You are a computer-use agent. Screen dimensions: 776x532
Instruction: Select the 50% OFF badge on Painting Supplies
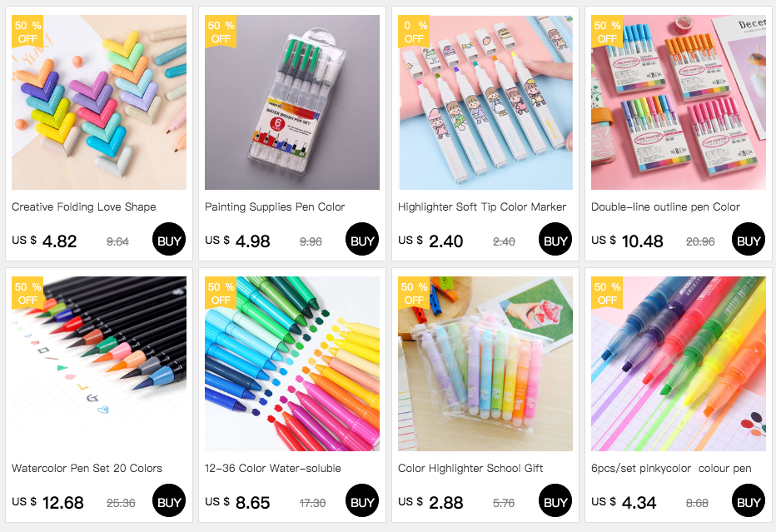(221, 32)
